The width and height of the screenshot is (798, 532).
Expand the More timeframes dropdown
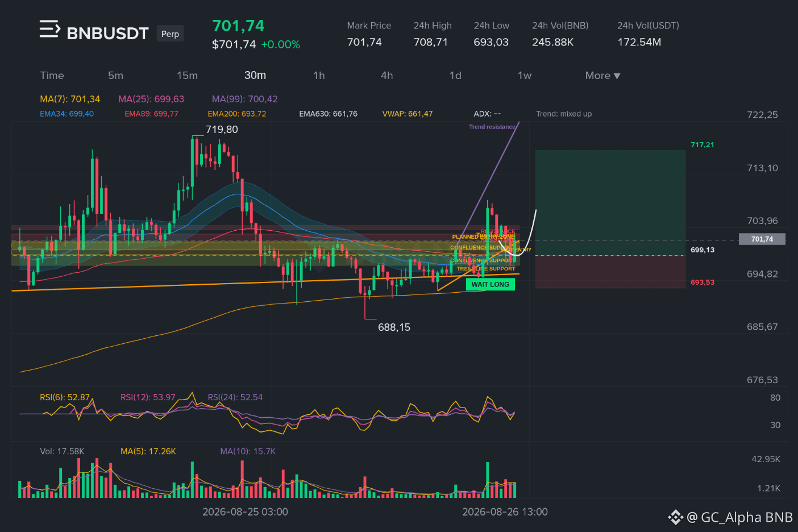pos(602,76)
